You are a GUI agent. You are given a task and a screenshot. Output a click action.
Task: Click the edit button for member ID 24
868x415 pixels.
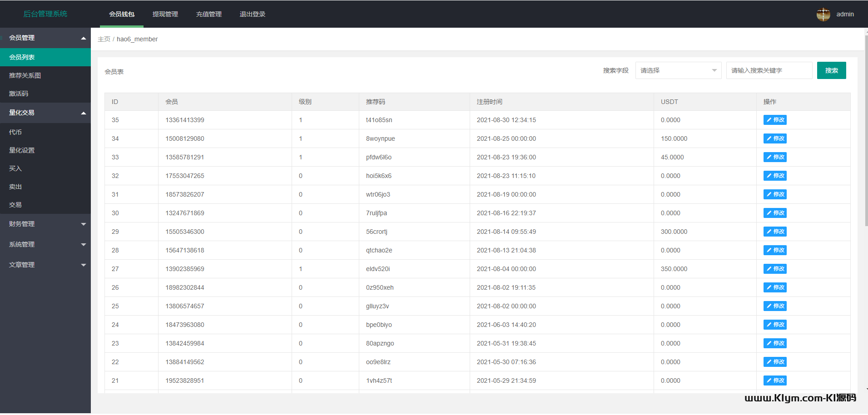(774, 325)
